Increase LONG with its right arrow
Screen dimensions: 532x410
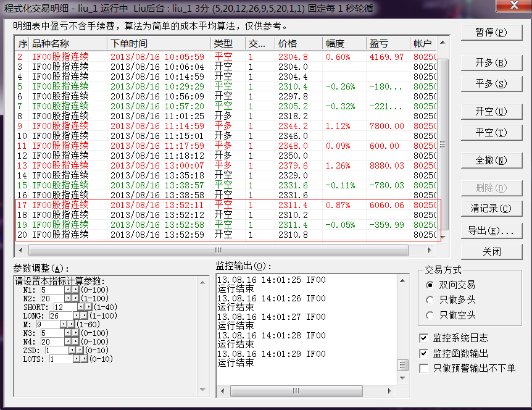84,316
